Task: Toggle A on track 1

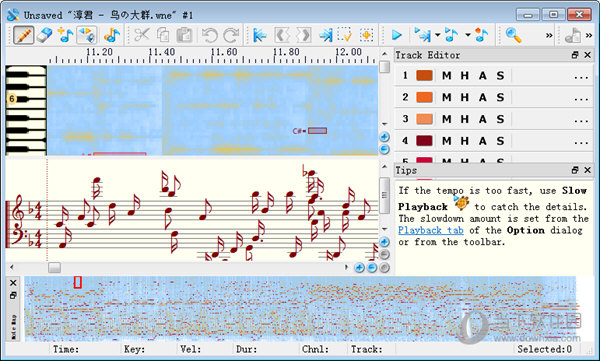Action: (x=483, y=75)
